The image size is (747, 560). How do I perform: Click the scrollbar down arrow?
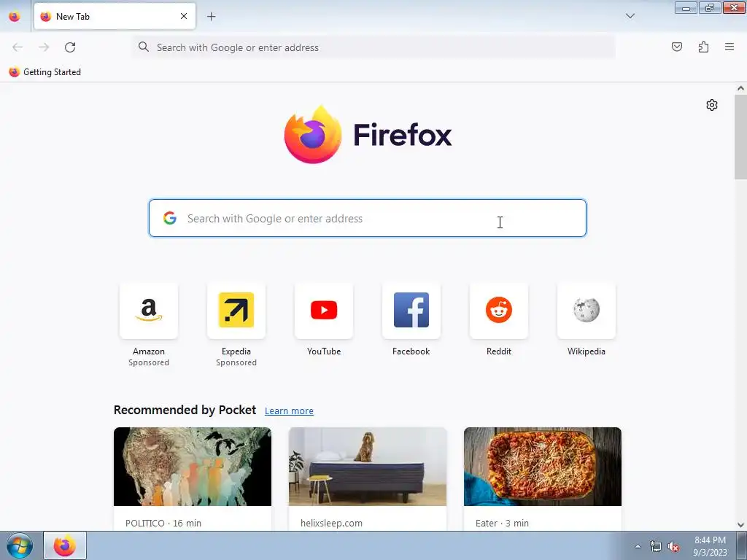[740, 525]
